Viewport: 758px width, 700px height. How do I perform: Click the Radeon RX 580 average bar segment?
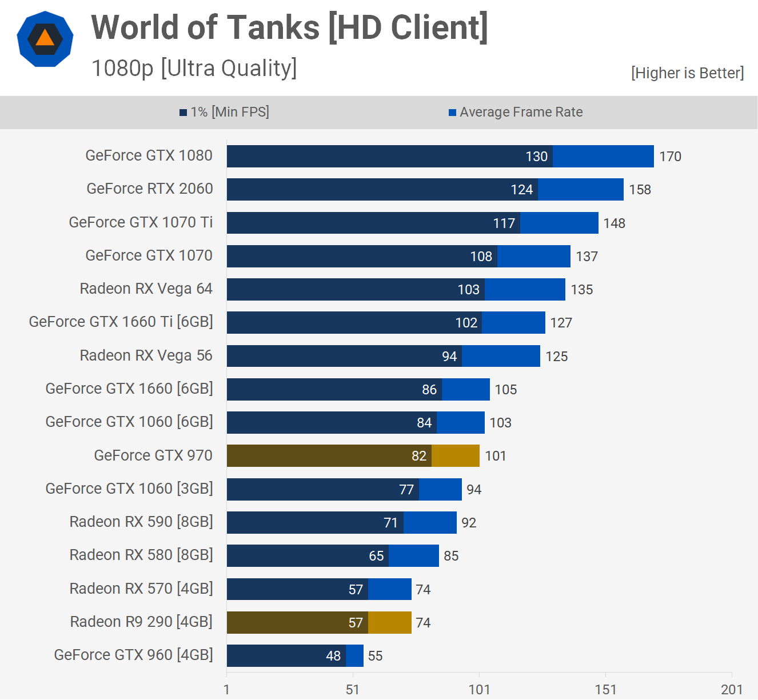coord(413,555)
